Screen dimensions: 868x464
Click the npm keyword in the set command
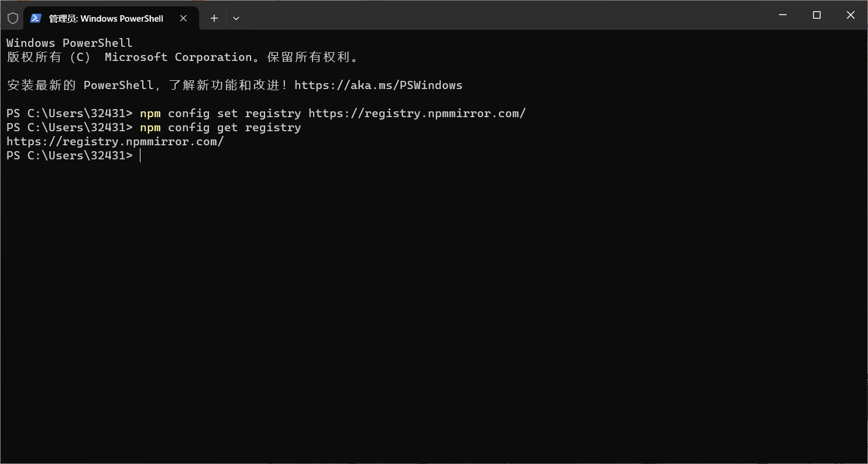coord(150,112)
